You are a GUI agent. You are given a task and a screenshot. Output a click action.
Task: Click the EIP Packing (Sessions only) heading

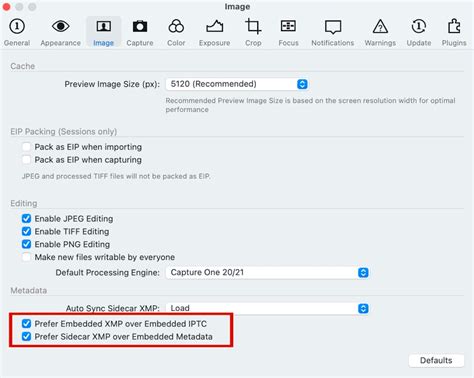click(x=64, y=131)
